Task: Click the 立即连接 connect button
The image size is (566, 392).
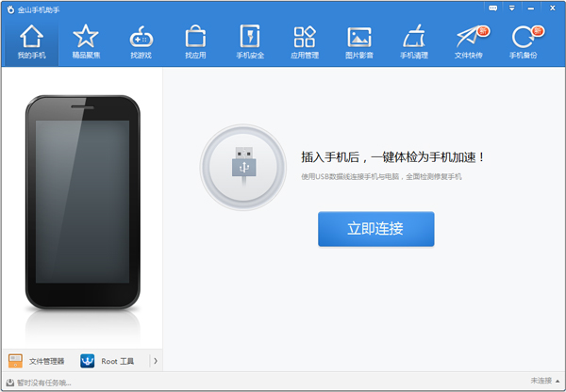Action: point(375,229)
